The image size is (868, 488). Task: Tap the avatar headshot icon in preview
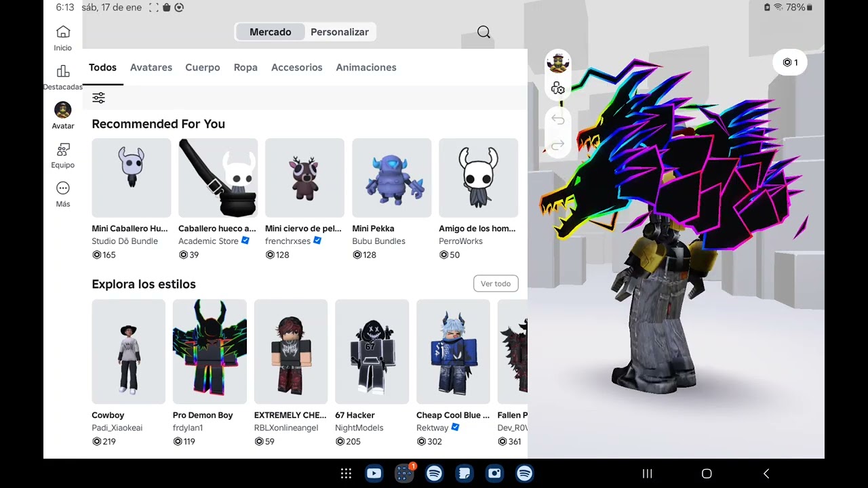(557, 63)
